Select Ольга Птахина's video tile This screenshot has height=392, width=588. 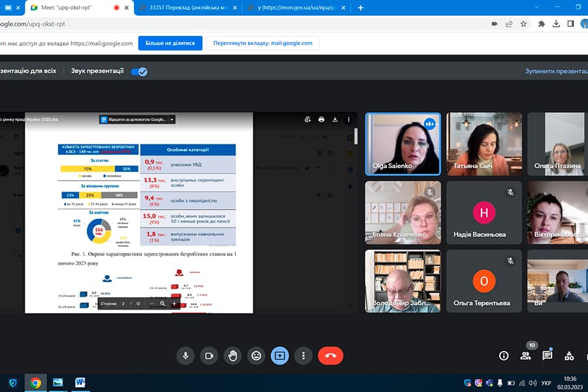[558, 144]
